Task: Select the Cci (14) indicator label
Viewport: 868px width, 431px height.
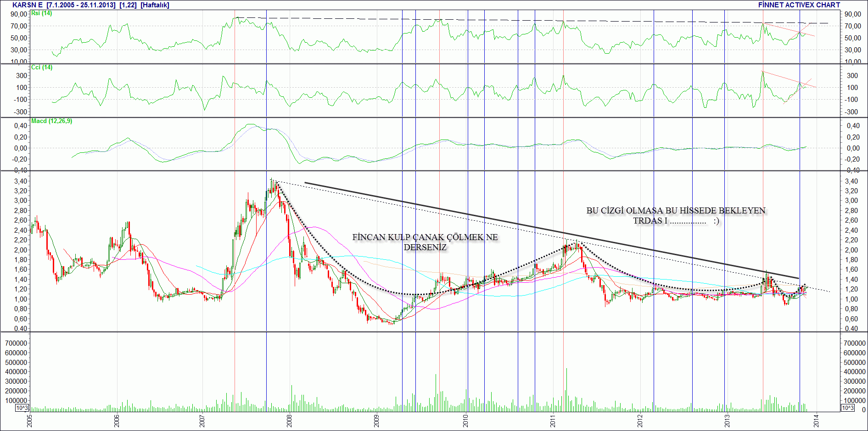Action: pyautogui.click(x=42, y=67)
